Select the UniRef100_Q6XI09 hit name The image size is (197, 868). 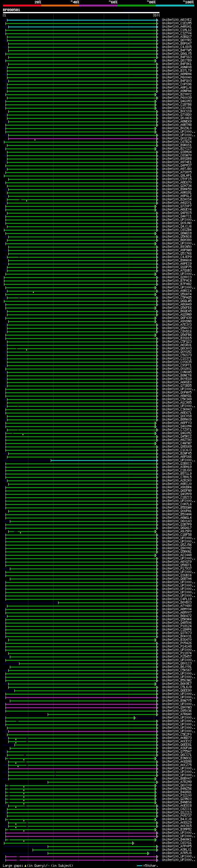177,785
